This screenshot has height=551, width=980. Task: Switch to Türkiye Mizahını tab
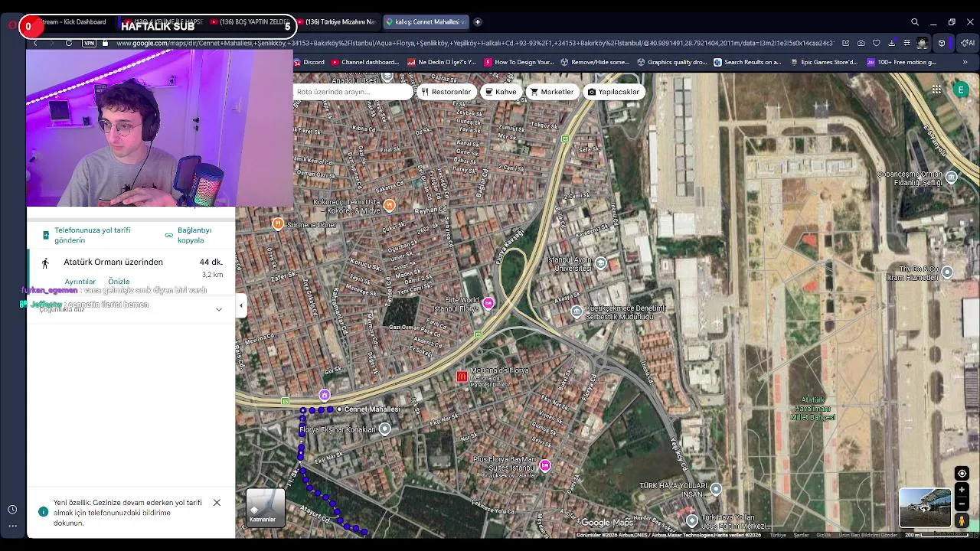click(x=337, y=22)
